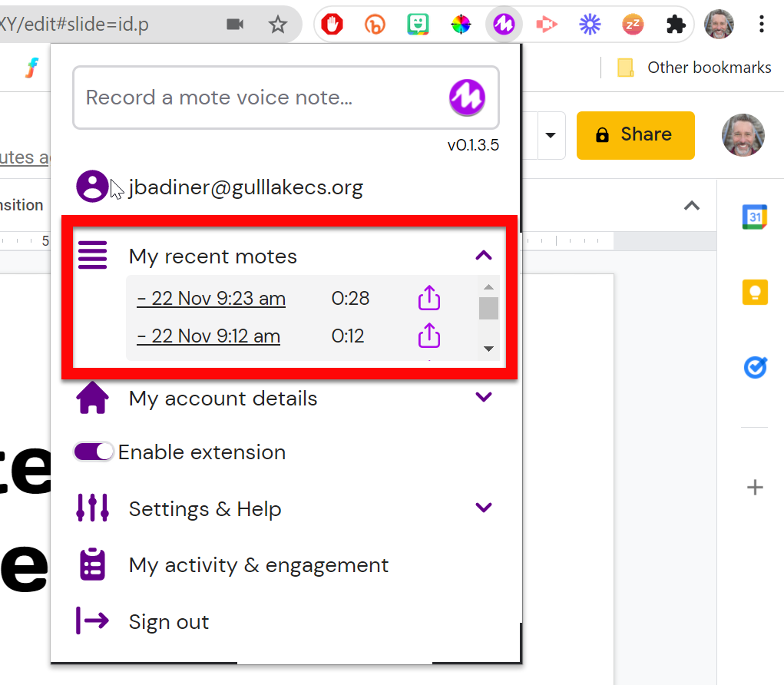Click the account avatar icon beside jbadiner email
The width and height of the screenshot is (784, 685).
click(92, 187)
